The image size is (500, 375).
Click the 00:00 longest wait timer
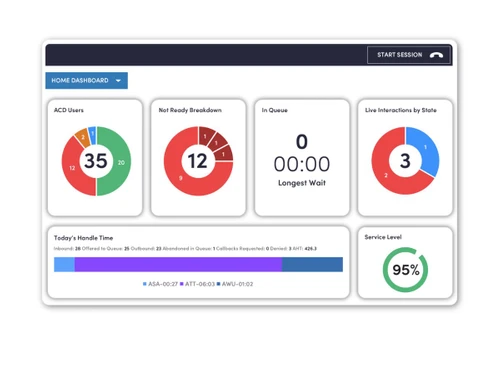tap(302, 164)
